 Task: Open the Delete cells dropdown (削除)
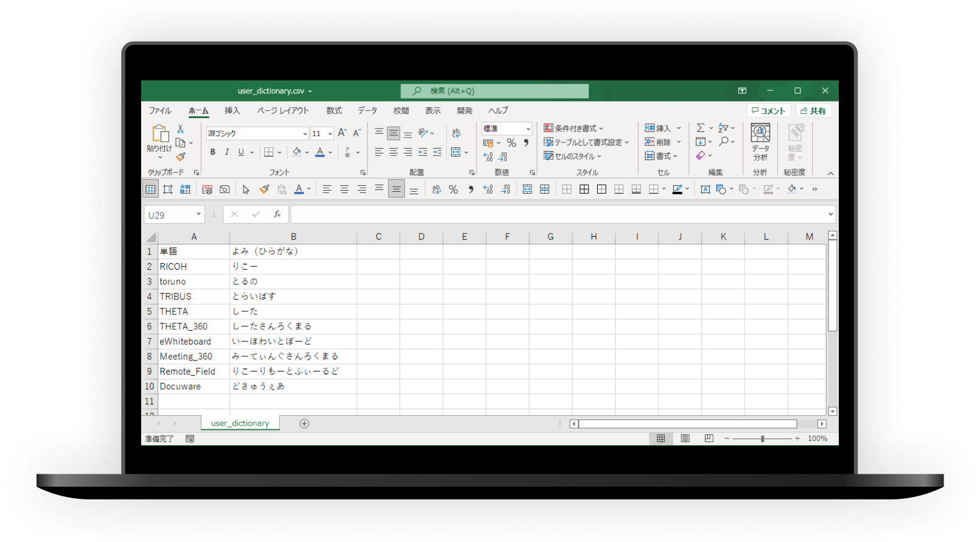(679, 142)
